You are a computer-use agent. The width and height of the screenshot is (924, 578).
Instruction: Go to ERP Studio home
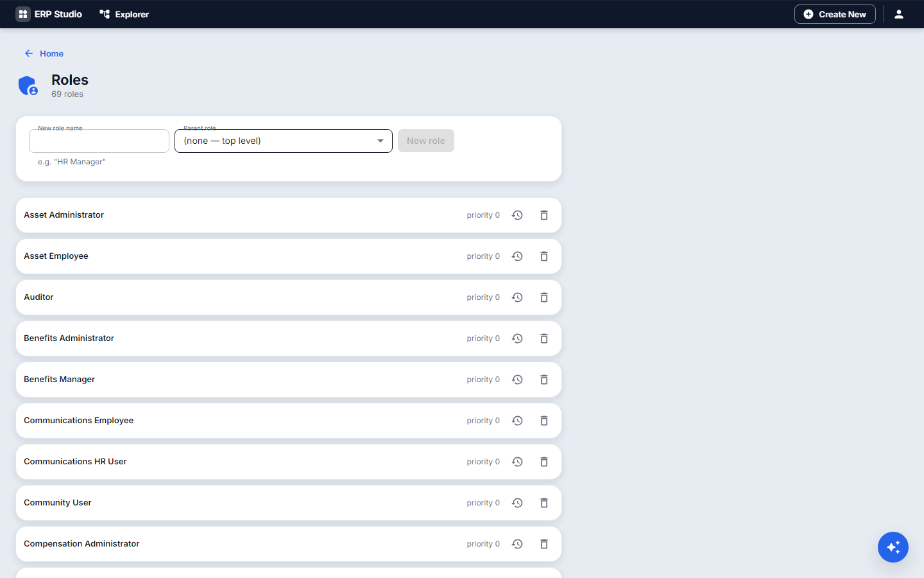pyautogui.click(x=49, y=14)
